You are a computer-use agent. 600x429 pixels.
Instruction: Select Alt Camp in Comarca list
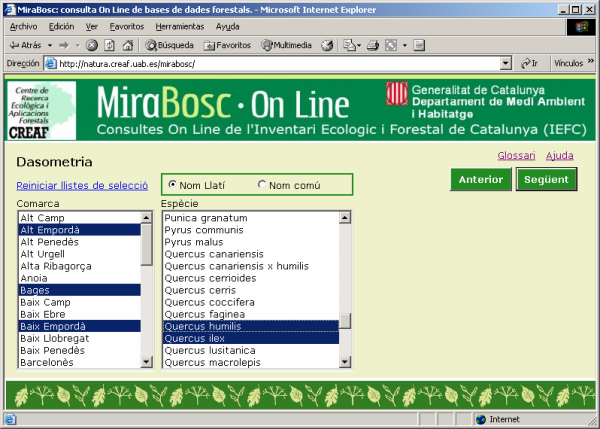(x=80, y=218)
